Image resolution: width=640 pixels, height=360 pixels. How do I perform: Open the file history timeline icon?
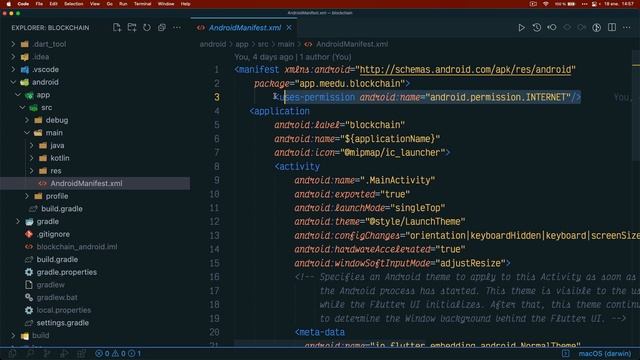click(x=536, y=27)
